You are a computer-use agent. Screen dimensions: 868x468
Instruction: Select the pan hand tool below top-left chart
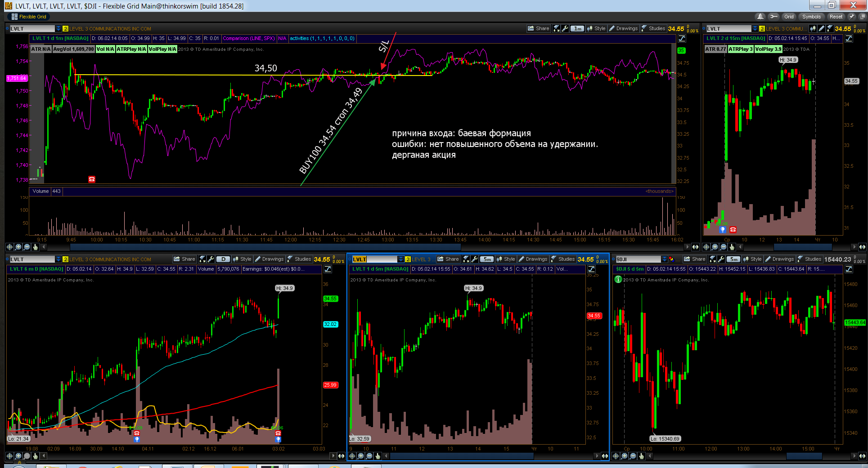click(x=35, y=247)
